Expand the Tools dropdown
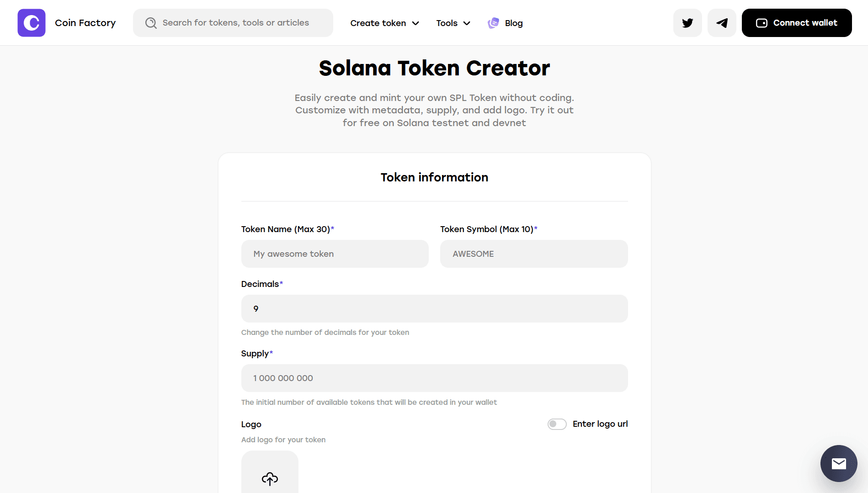 click(x=453, y=23)
